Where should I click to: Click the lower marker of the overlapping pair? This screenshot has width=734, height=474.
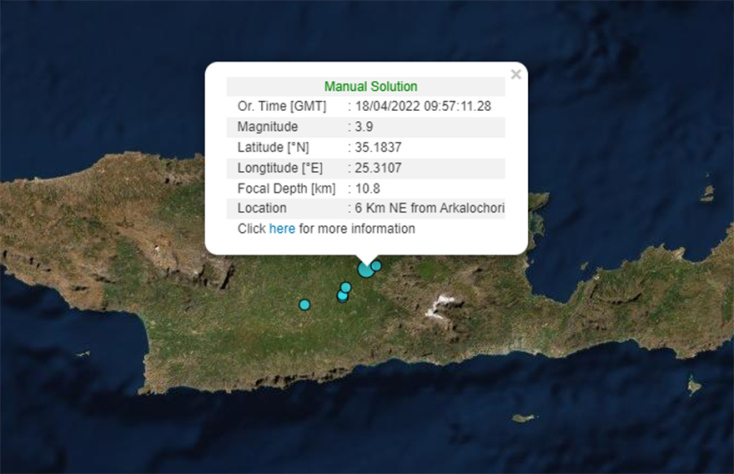342,296
